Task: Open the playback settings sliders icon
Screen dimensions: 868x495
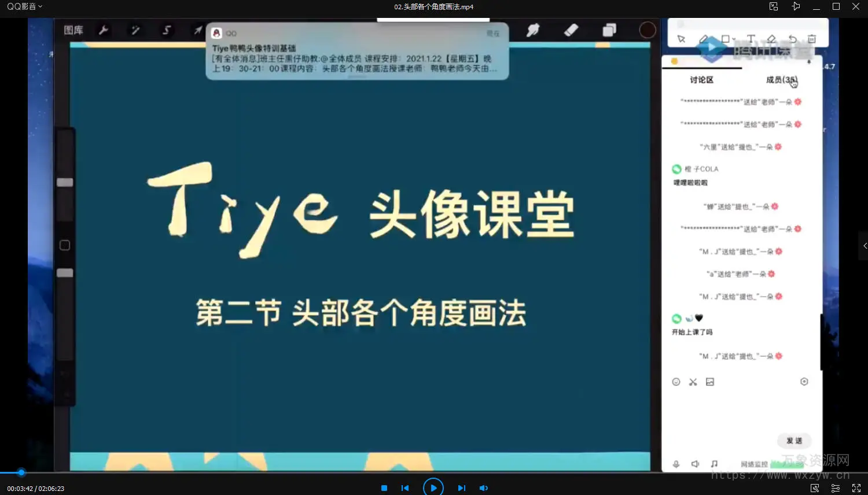Action: coord(836,488)
